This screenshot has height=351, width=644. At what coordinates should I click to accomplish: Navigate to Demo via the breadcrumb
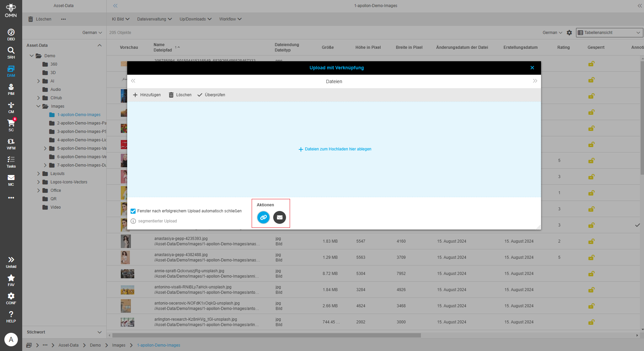pyautogui.click(x=95, y=345)
